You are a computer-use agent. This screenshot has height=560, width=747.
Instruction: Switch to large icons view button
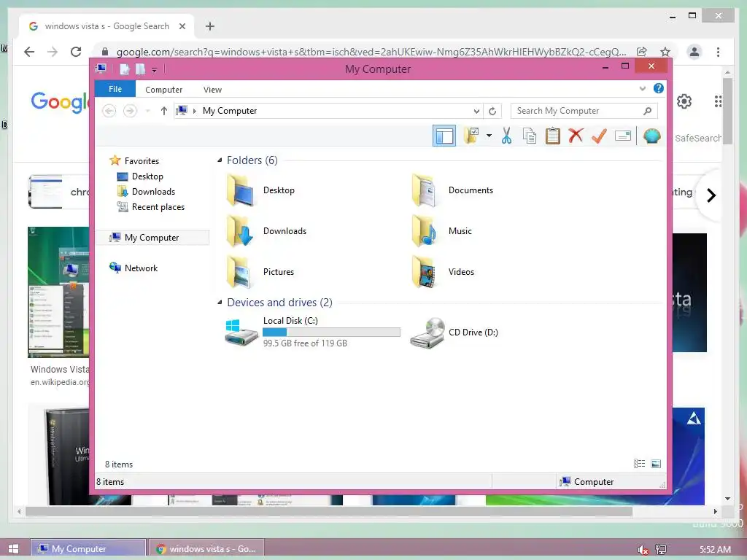(x=656, y=464)
